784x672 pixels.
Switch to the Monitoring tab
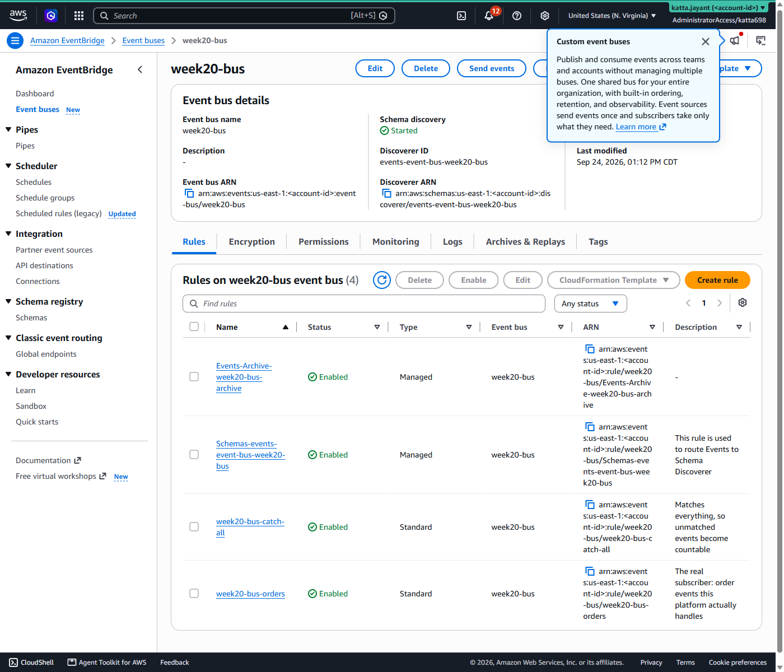tap(395, 241)
